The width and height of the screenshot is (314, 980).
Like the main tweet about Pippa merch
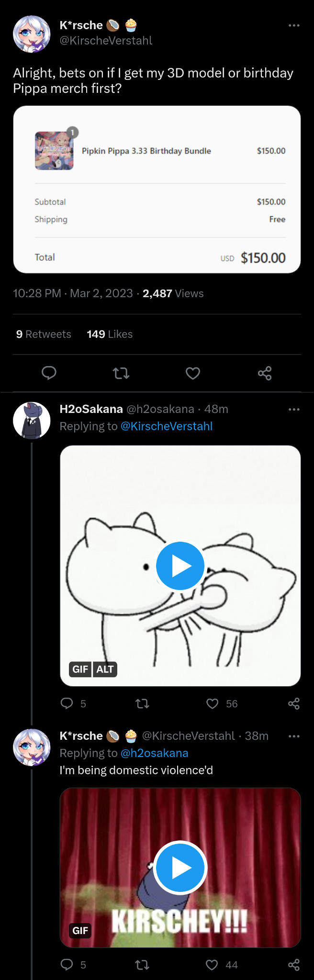coord(193,373)
